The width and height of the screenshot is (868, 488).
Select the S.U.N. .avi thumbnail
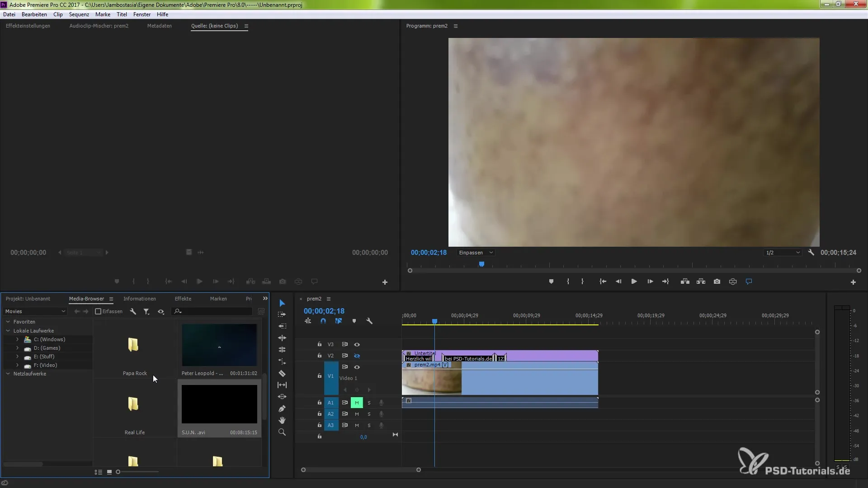(219, 404)
